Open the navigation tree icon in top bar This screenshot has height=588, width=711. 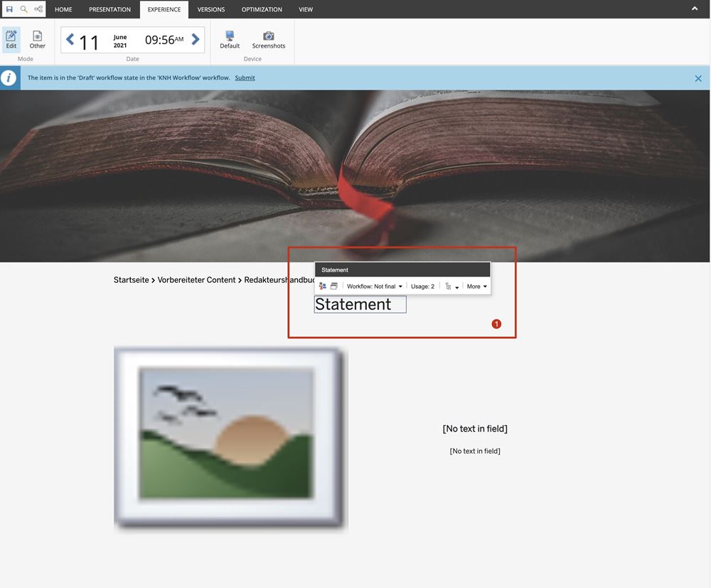click(x=38, y=9)
